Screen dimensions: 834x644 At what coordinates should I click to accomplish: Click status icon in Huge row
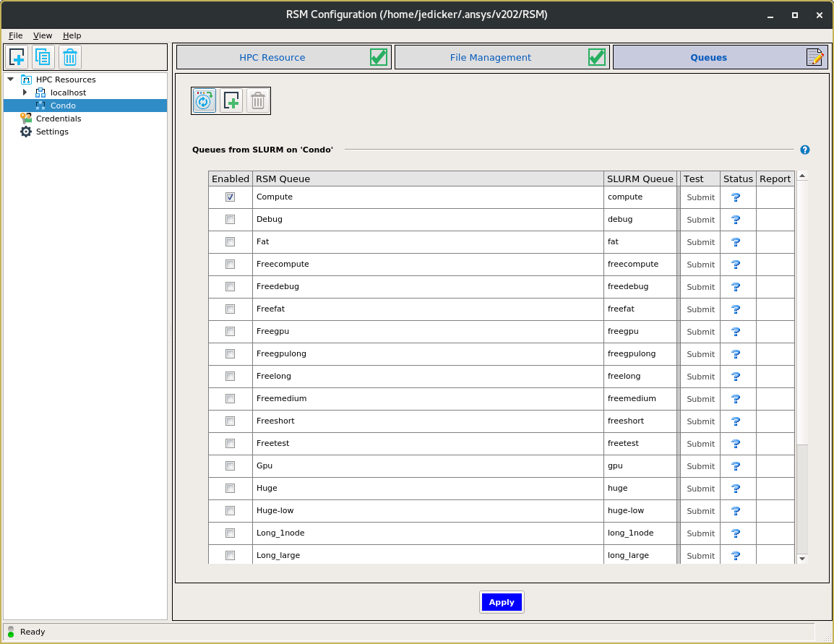736,488
